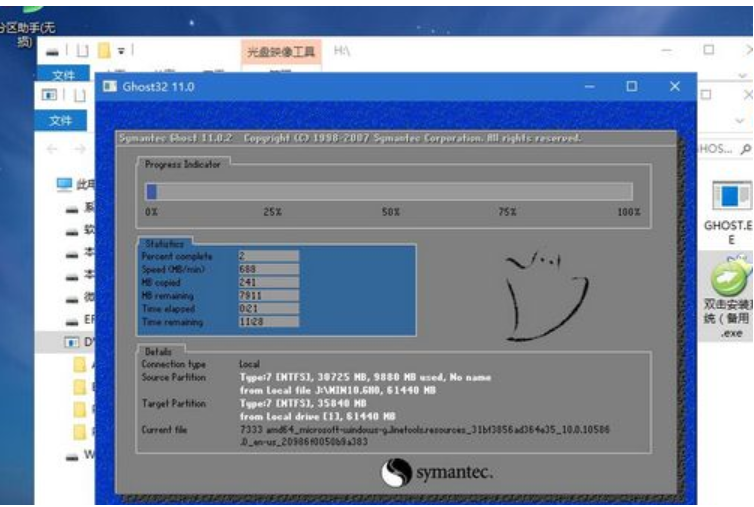
Task: Open the quick access toolbar dropdown arrow in H:\ window
Action: 121,51
